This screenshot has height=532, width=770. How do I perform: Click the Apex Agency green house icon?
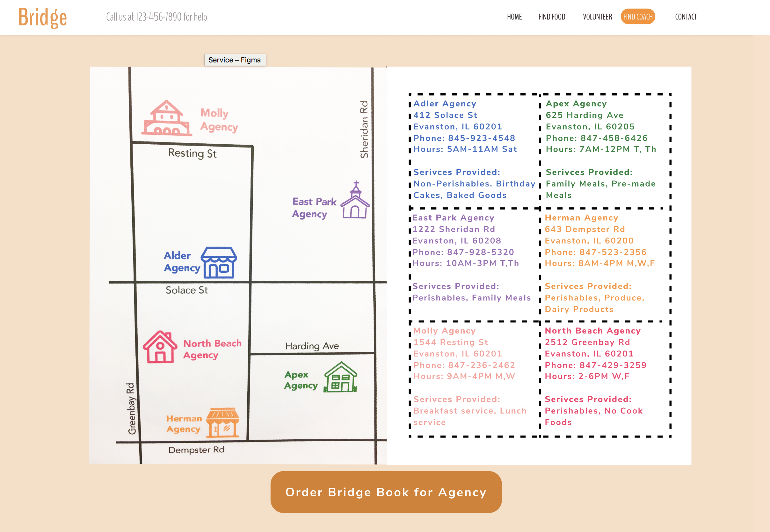(340, 377)
